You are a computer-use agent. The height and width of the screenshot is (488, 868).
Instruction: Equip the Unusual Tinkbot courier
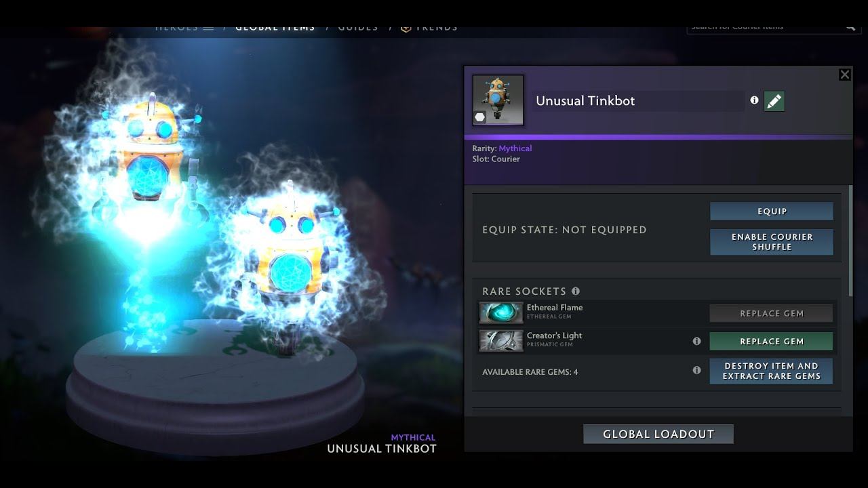tap(772, 211)
